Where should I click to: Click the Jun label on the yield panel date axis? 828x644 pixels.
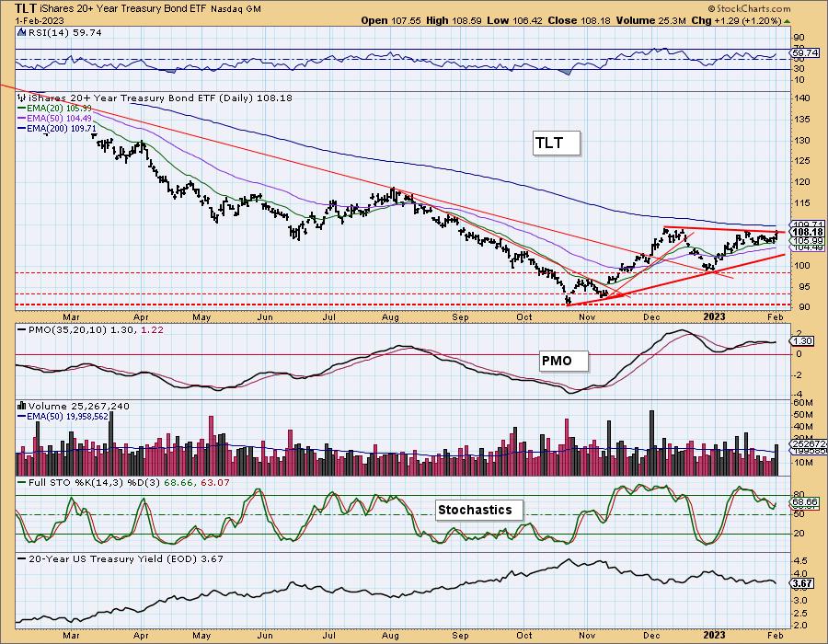265,636
